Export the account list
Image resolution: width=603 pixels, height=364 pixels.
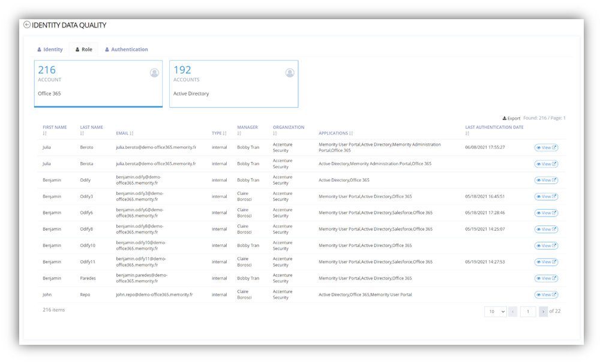point(511,118)
